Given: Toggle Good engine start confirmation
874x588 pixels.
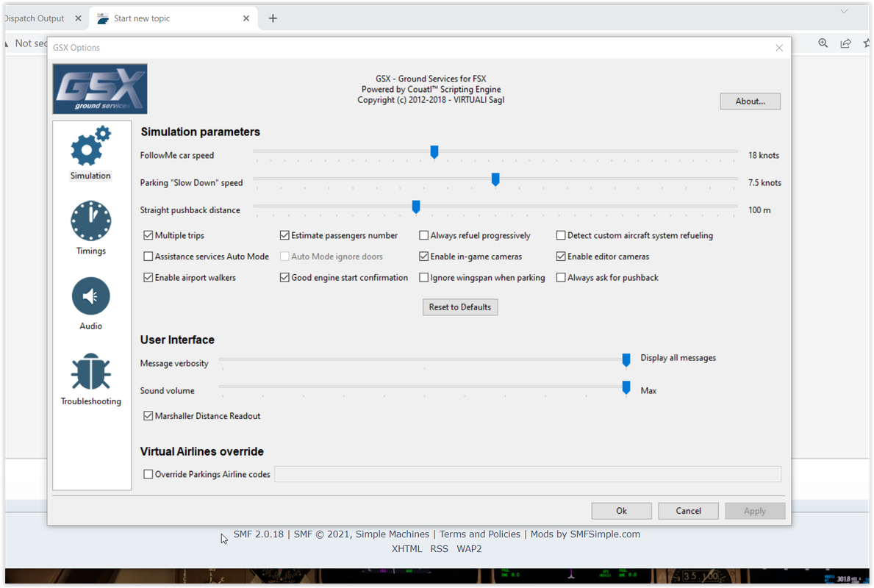Looking at the screenshot, I should (284, 278).
